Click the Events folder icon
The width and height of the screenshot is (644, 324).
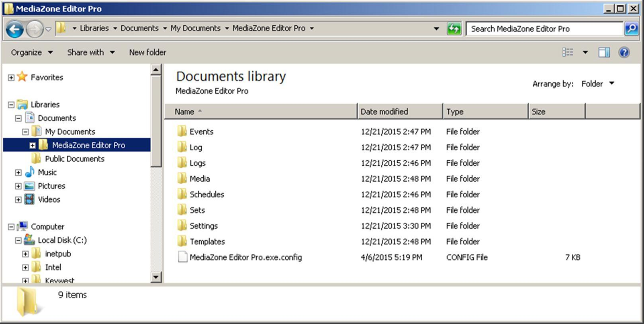click(x=182, y=131)
